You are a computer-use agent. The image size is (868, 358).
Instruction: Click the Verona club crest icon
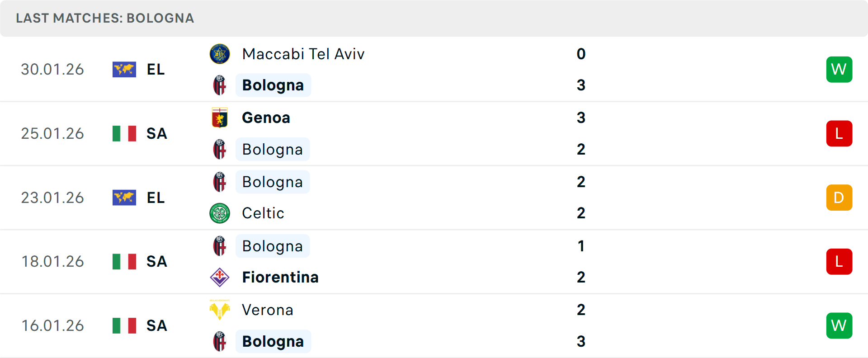220,310
